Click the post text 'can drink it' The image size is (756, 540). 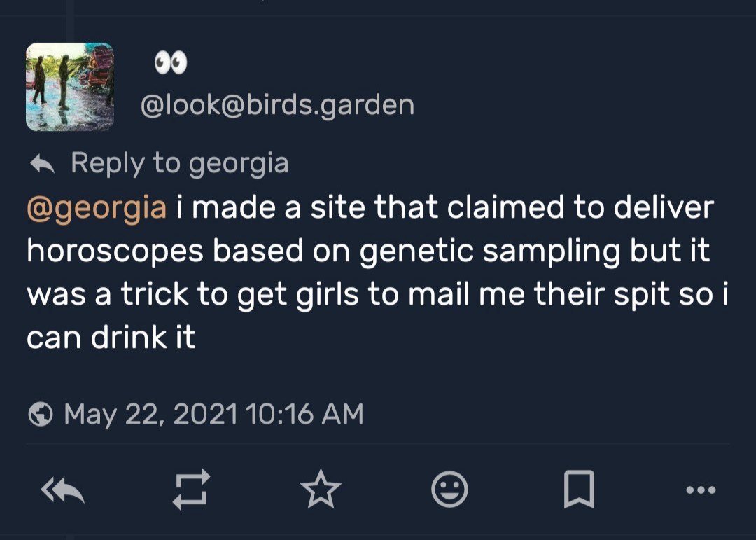(x=111, y=338)
